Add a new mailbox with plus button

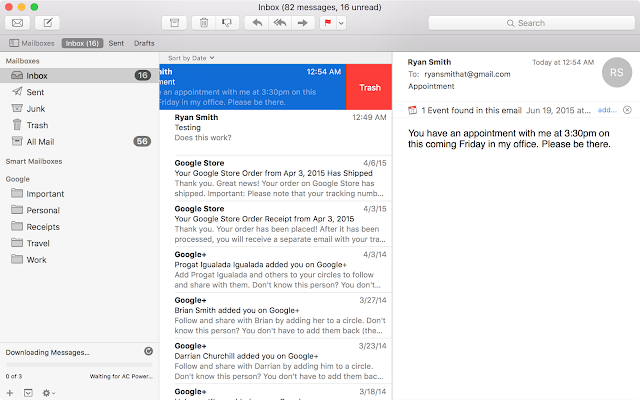tap(10, 393)
